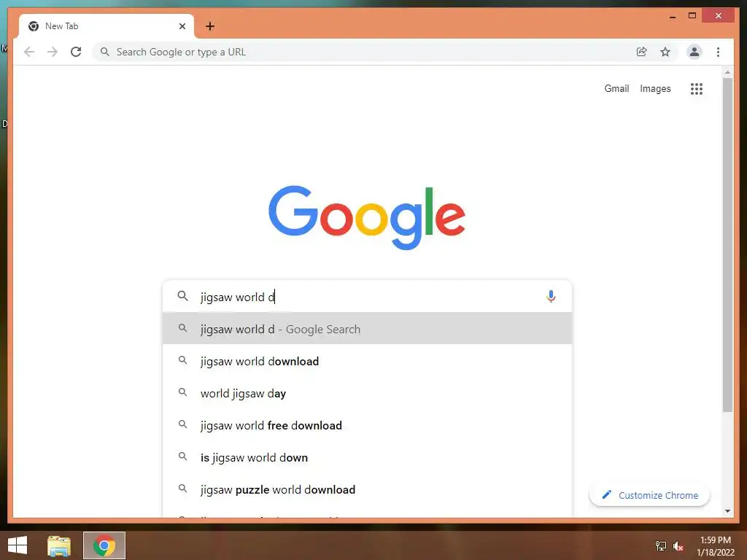This screenshot has width=747, height=560.
Task: Click the scrollbar up arrow
Action: point(727,72)
